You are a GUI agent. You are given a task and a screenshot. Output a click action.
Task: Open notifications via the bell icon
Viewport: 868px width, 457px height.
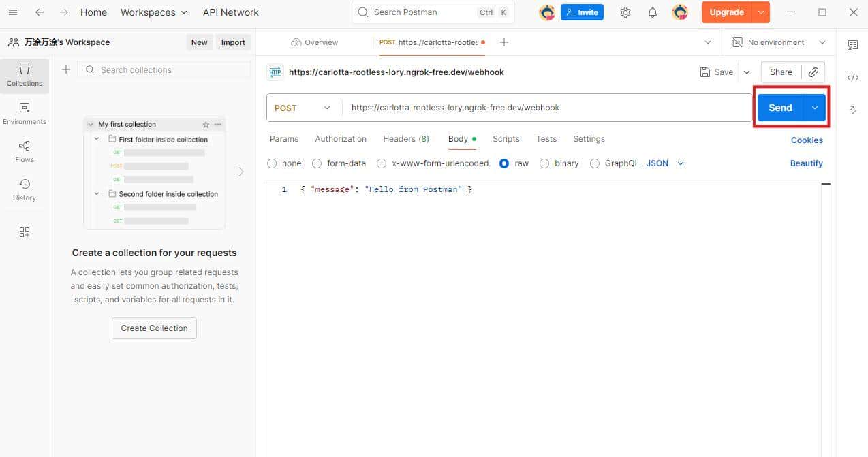tap(652, 12)
